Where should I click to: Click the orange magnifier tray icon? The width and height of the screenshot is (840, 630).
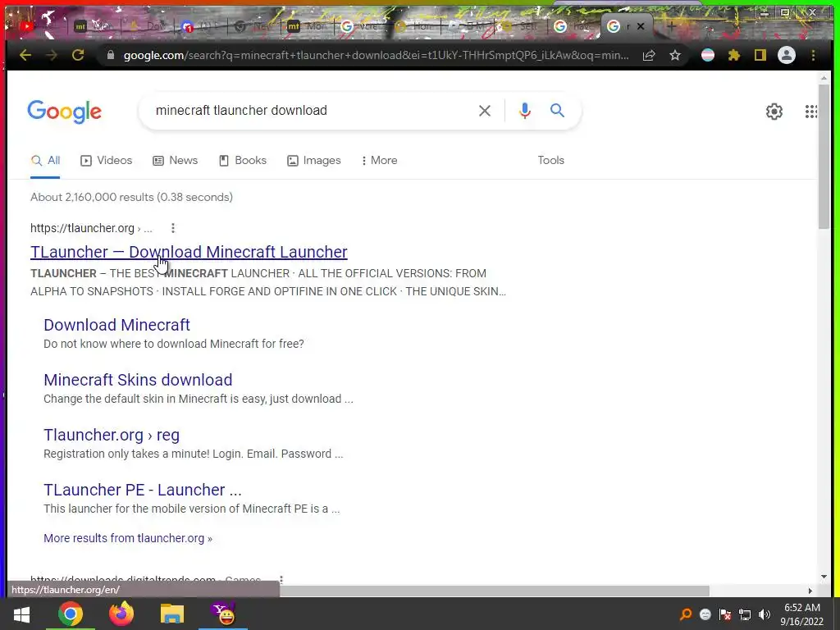click(x=685, y=614)
